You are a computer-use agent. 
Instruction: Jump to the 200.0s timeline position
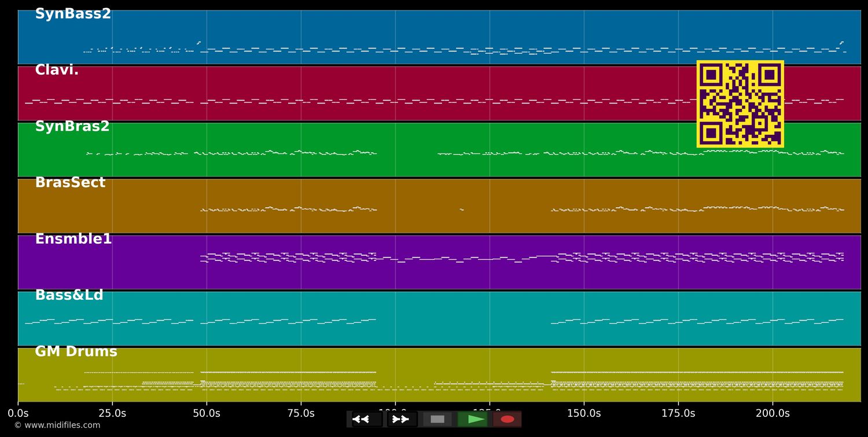pyautogui.click(x=773, y=413)
